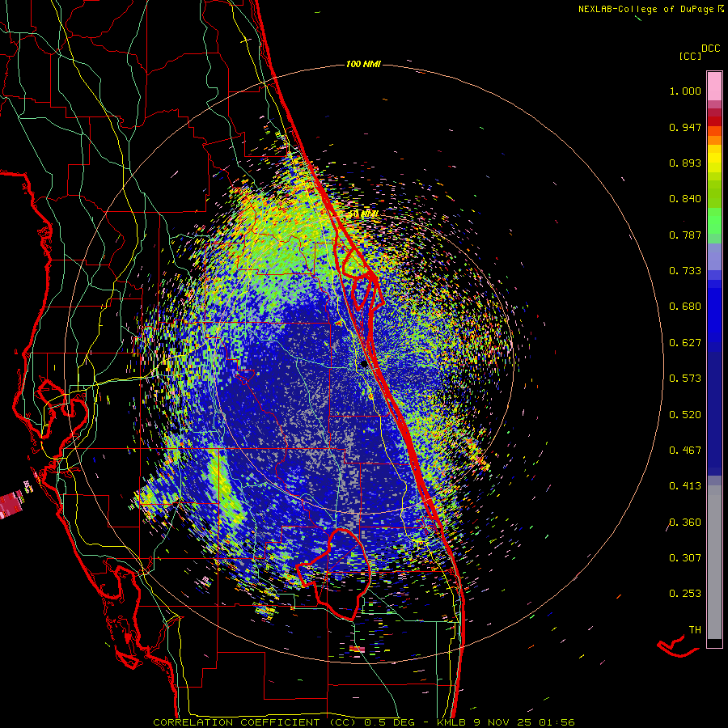This screenshot has height=728, width=728.
Task: Select the 0.840 legend value
Action: pos(685,199)
